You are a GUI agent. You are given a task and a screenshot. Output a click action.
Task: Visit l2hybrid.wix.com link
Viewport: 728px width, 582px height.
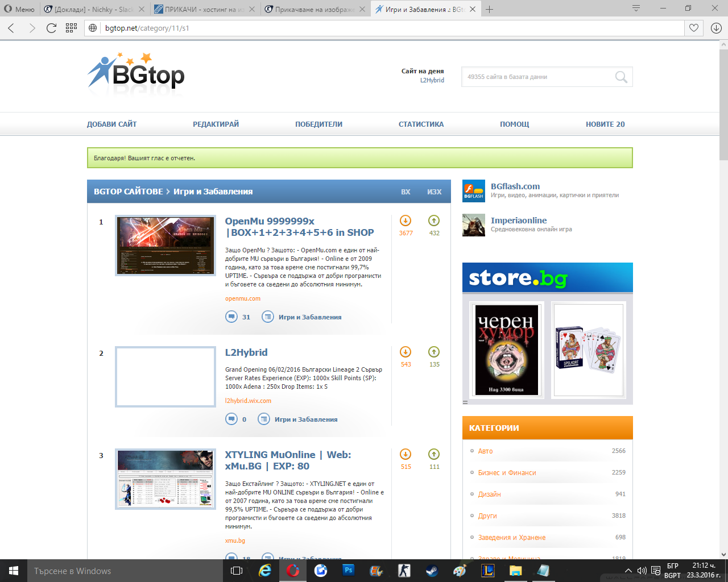coord(248,401)
